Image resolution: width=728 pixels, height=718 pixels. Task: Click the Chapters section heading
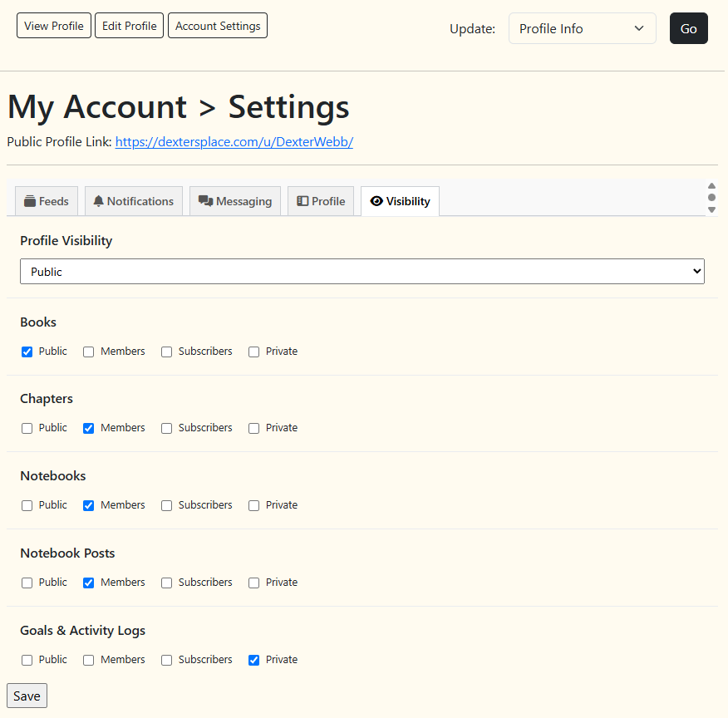coord(47,399)
